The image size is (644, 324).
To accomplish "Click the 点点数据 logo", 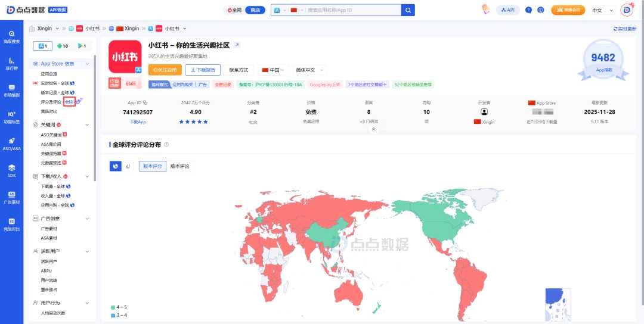I will pyautogui.click(x=26, y=10).
